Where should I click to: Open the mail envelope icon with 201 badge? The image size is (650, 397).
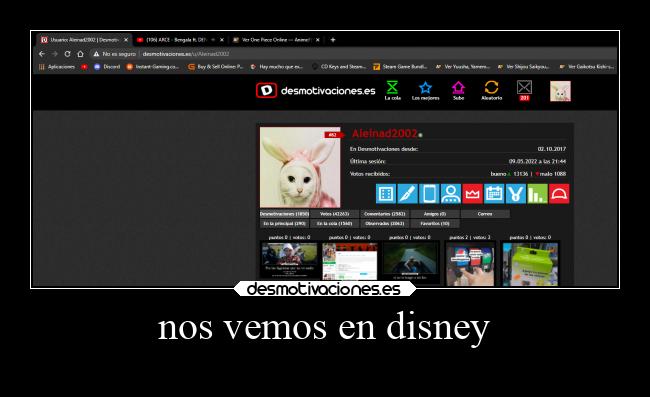(x=524, y=90)
